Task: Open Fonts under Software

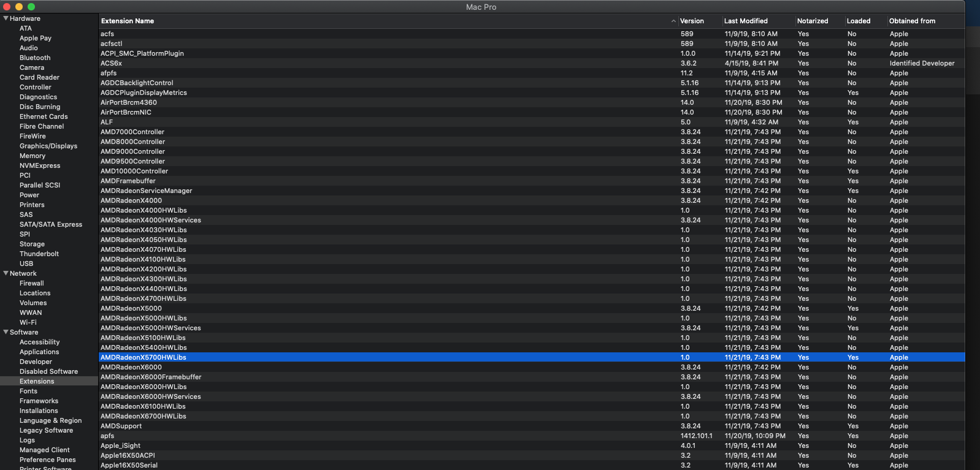Action: click(28, 391)
